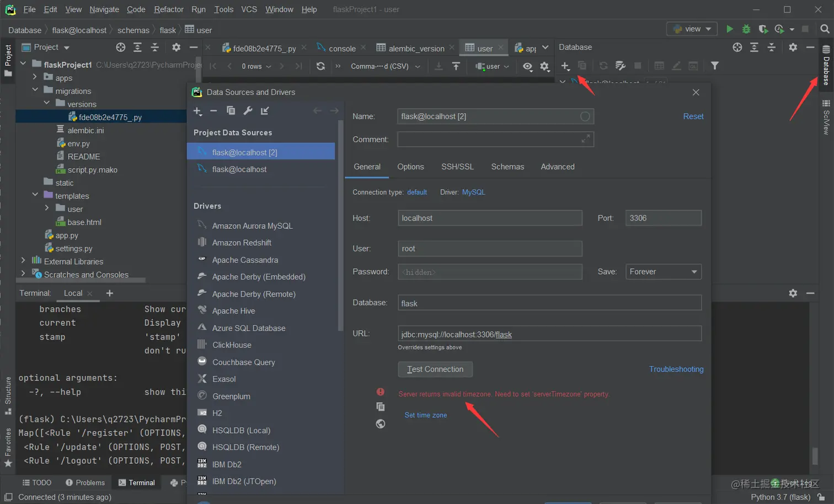Click the Password hidden field
This screenshot has height=504, width=834.
(x=490, y=272)
